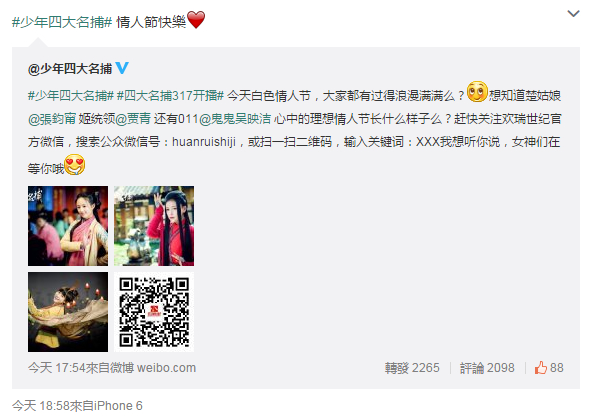594x418 pixels.
Task: Click the surprised face emoji in post
Action: [x=477, y=92]
